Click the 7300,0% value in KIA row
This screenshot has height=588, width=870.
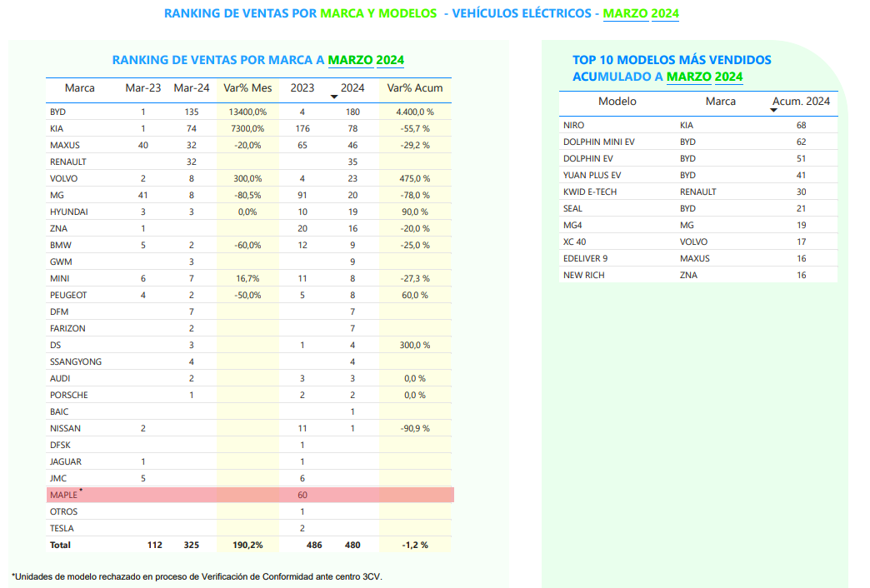247,128
